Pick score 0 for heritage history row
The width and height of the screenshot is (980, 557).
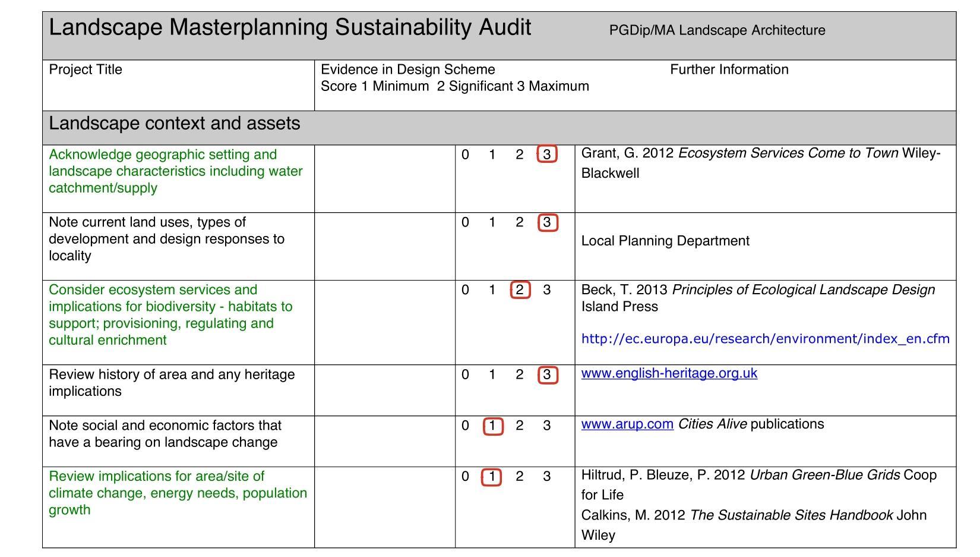[x=465, y=375]
